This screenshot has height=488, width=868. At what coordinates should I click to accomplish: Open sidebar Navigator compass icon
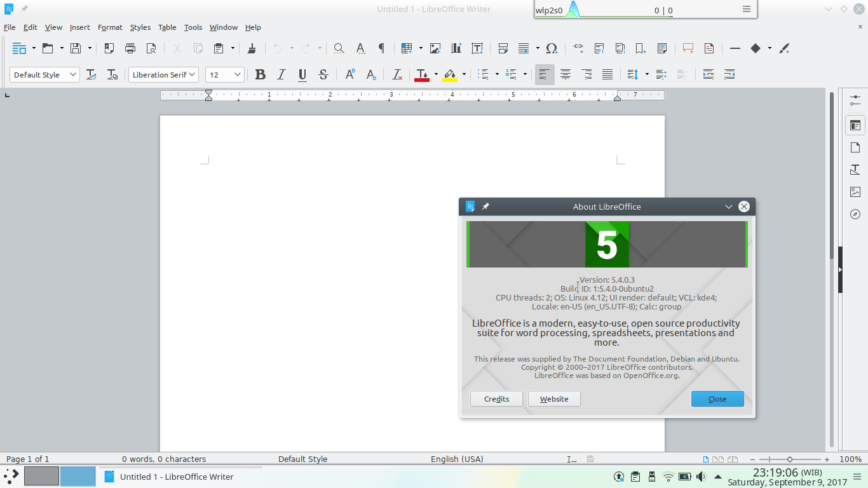tap(855, 214)
